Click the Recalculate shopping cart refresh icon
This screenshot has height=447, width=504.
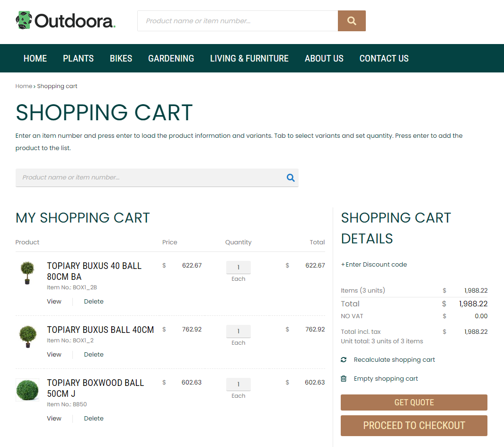pyautogui.click(x=344, y=360)
